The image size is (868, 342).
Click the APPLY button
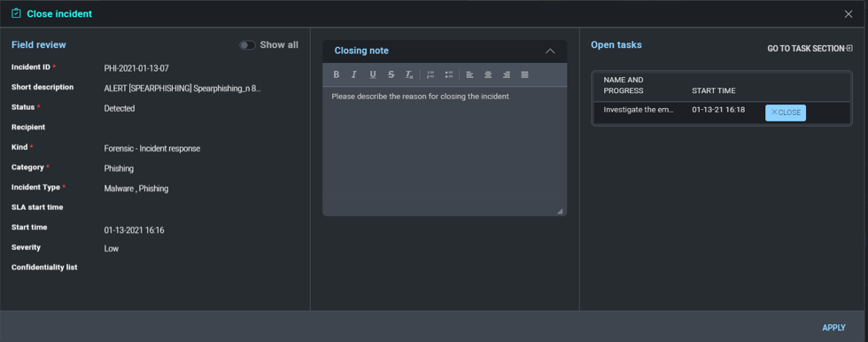833,328
